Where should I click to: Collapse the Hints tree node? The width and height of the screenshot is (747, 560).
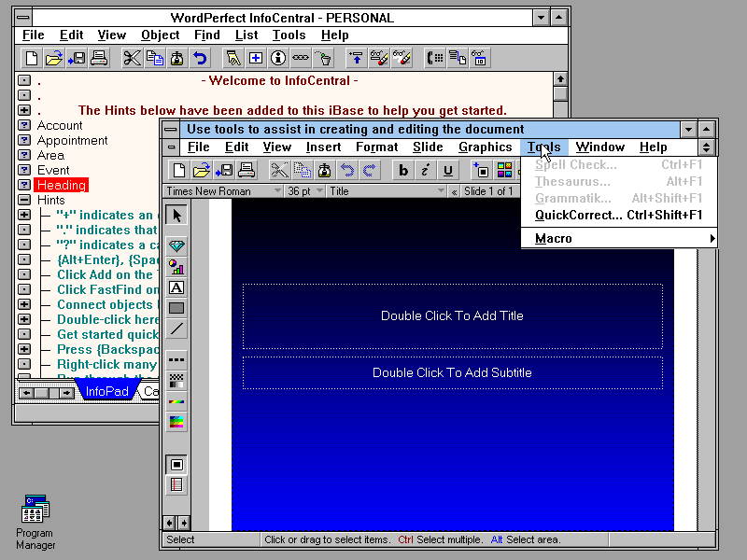[24, 200]
